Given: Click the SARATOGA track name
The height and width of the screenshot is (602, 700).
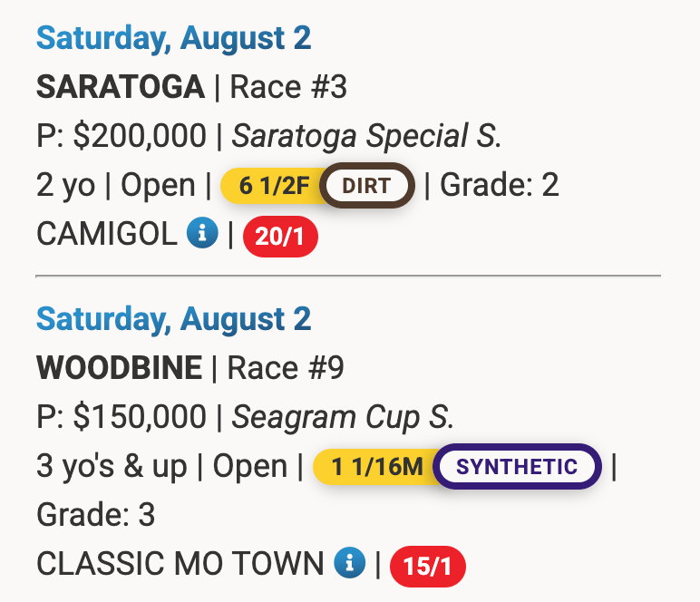Looking at the screenshot, I should 121,88.
